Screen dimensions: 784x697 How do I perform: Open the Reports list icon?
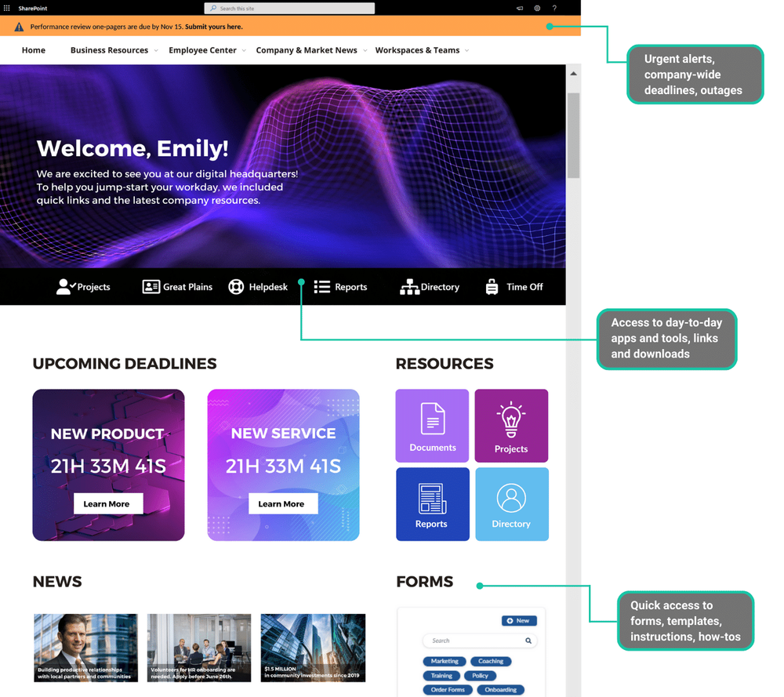321,286
